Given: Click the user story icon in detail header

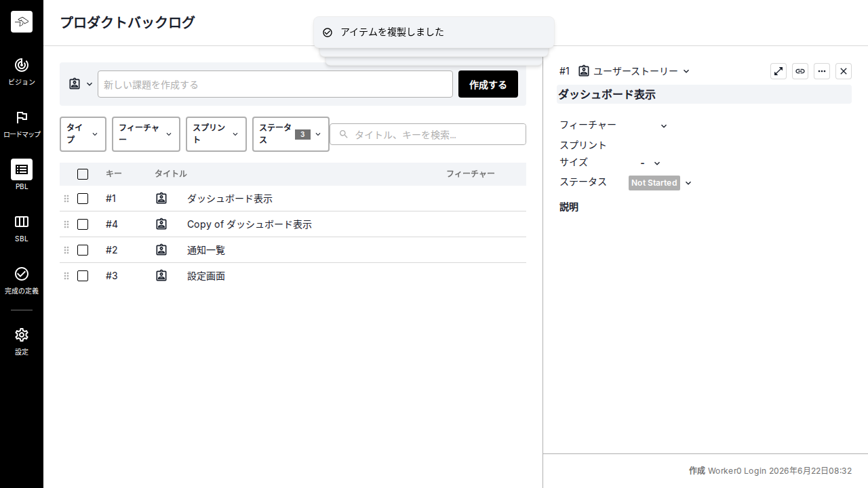Looking at the screenshot, I should tap(584, 70).
